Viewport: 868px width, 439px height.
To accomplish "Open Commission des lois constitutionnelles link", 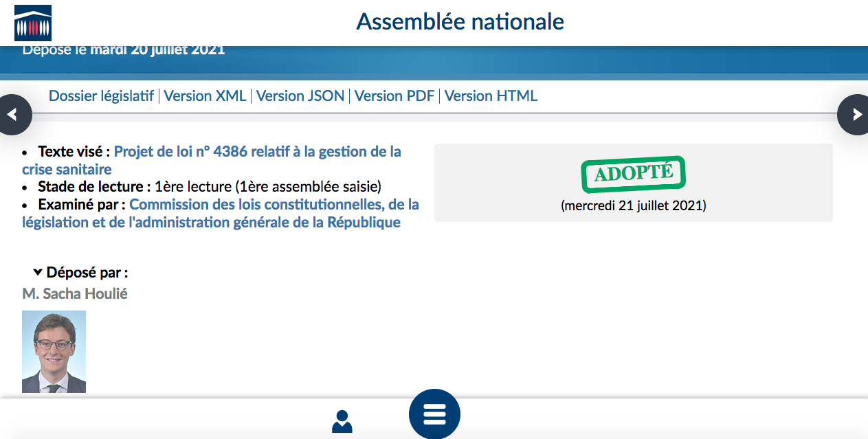I will tap(221, 214).
